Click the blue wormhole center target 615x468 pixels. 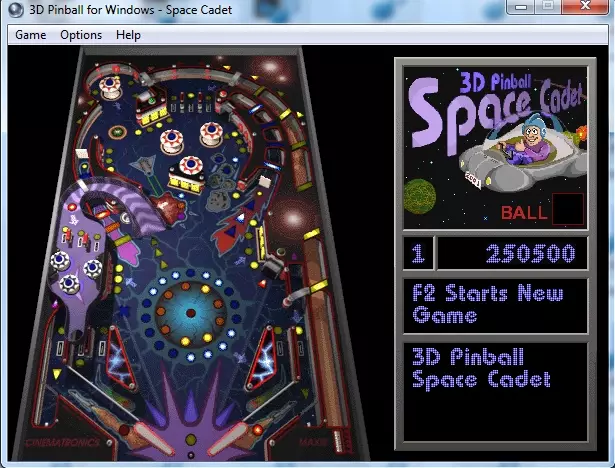pyautogui.click(x=191, y=313)
